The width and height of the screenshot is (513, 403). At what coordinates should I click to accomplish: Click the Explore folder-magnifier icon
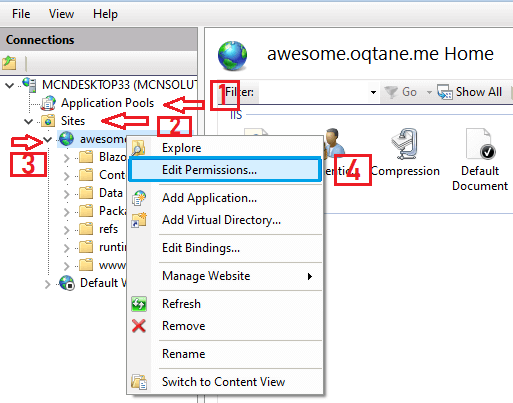tap(139, 148)
